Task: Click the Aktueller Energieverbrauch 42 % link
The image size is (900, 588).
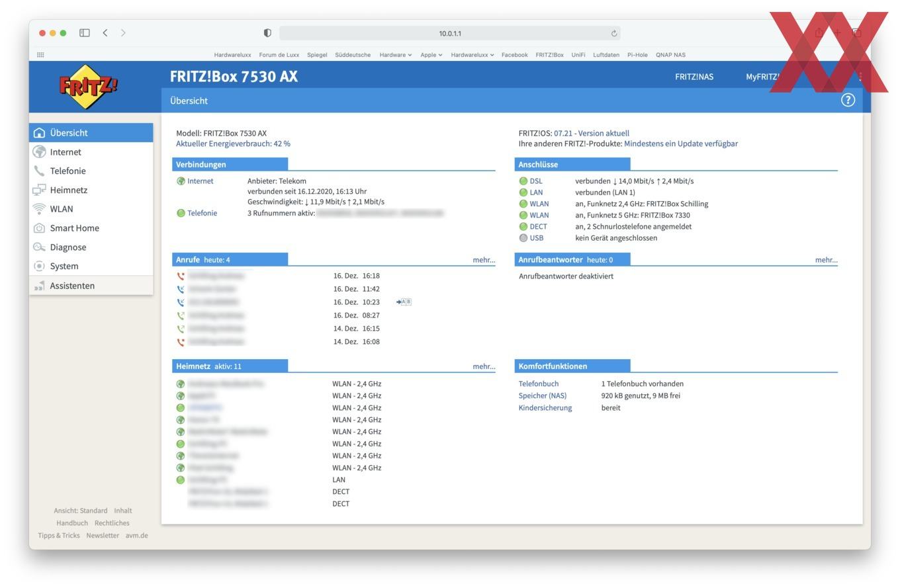Action: (x=233, y=144)
